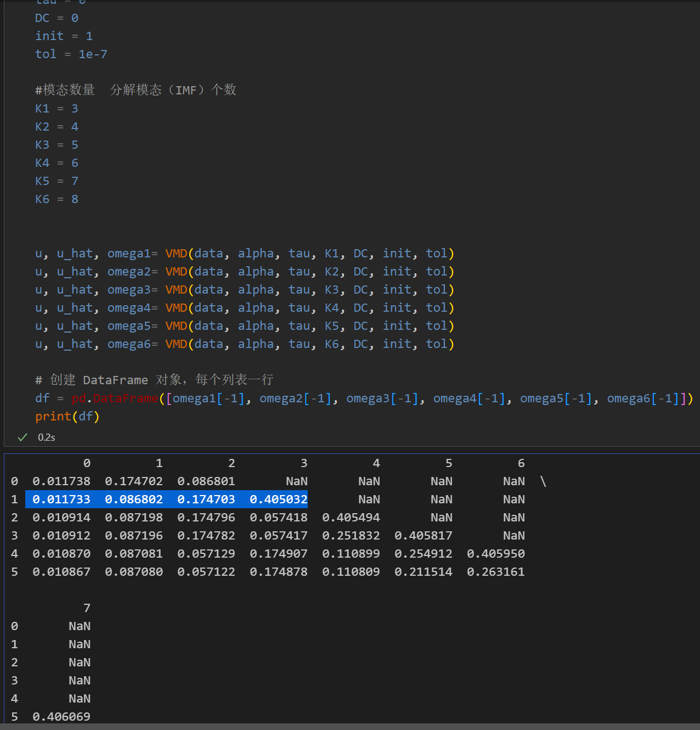Image resolution: width=700 pixels, height=730 pixels.
Task: Click the horizontal scrollbar at the bottom
Action: 350,726
